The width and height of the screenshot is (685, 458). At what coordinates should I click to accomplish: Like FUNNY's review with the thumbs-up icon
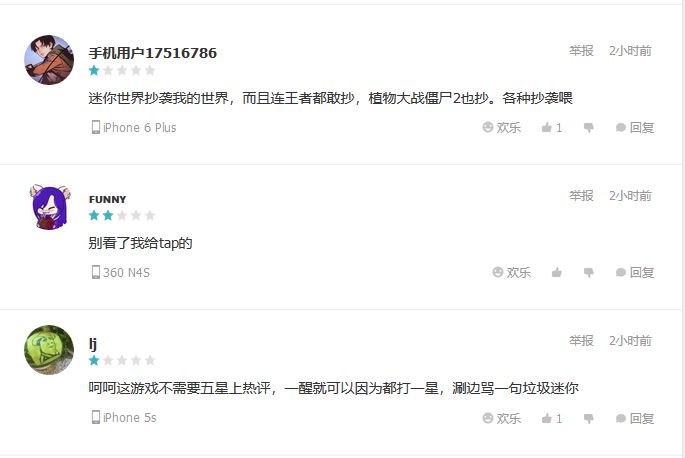point(557,273)
